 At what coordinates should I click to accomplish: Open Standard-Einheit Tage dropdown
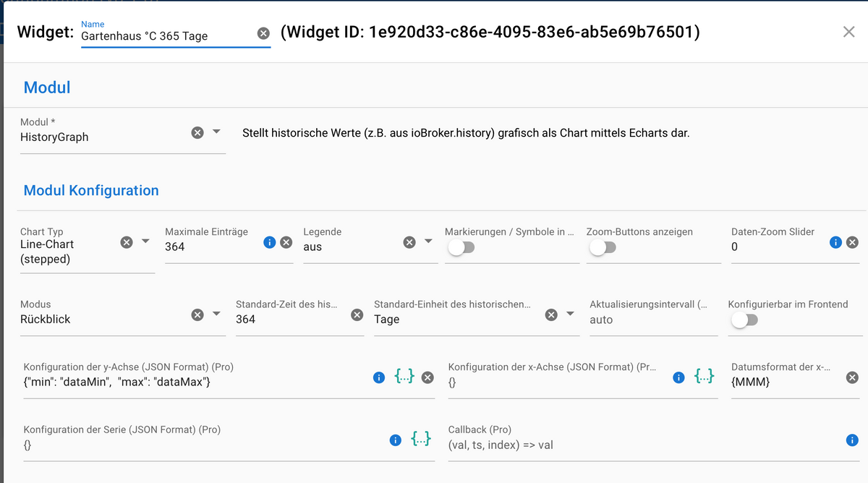[x=570, y=314]
